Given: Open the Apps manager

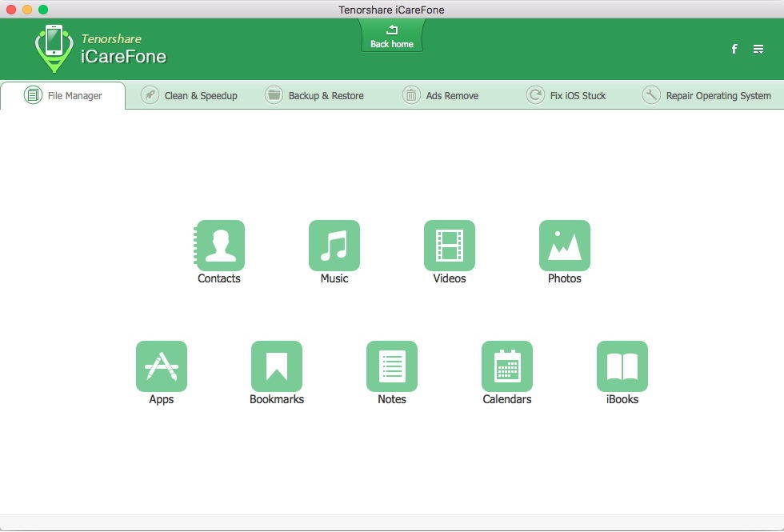Looking at the screenshot, I should tap(162, 366).
